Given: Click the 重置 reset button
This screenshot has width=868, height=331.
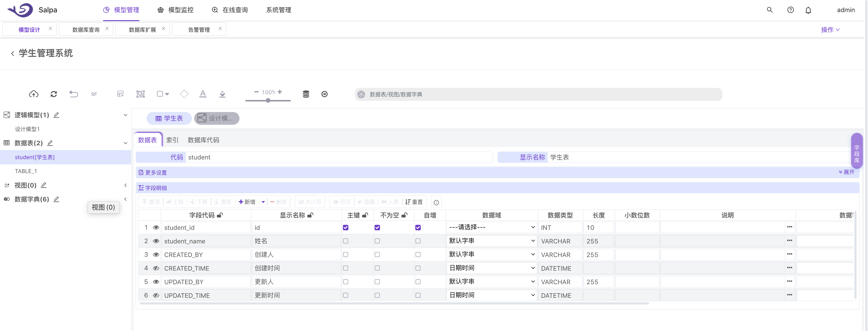Looking at the screenshot, I should pyautogui.click(x=414, y=202).
